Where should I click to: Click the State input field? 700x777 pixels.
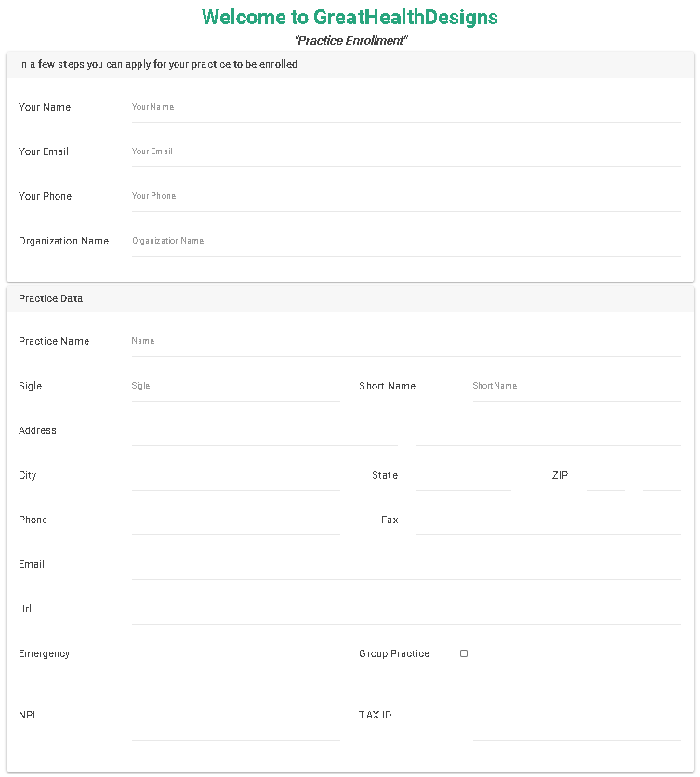tap(464, 476)
